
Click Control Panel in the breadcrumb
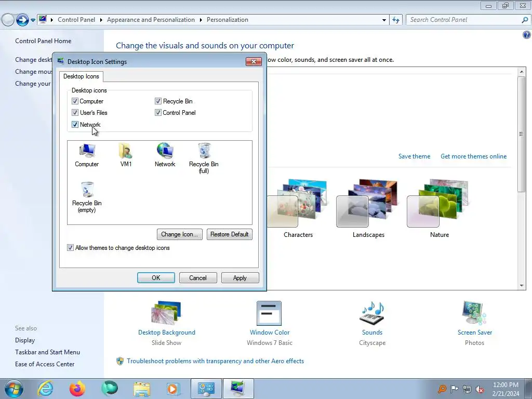[x=76, y=20]
